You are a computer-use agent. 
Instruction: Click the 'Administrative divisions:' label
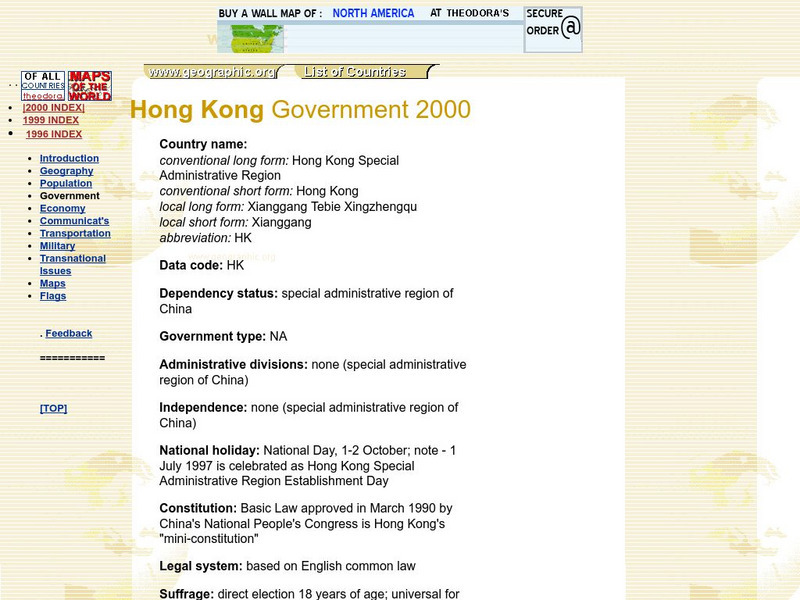pos(233,364)
